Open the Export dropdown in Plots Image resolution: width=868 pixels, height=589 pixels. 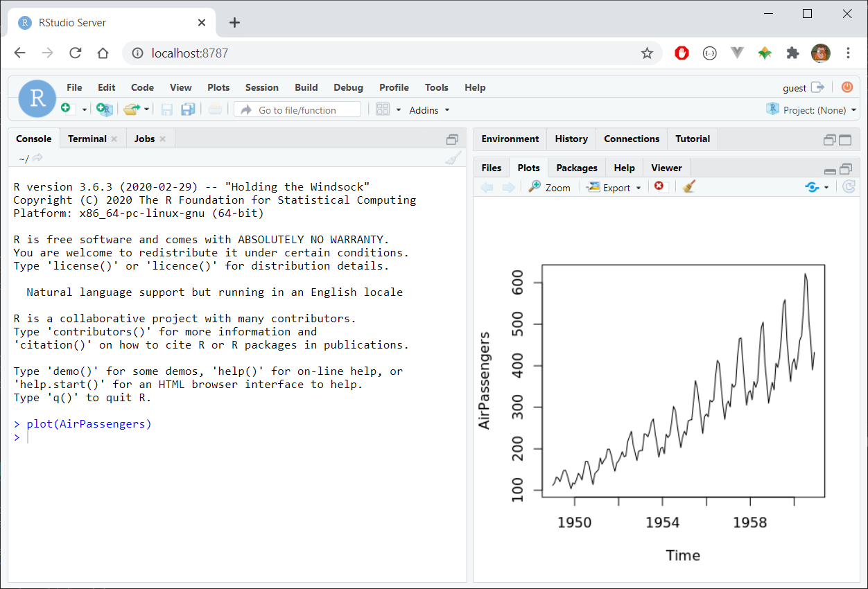click(x=615, y=187)
